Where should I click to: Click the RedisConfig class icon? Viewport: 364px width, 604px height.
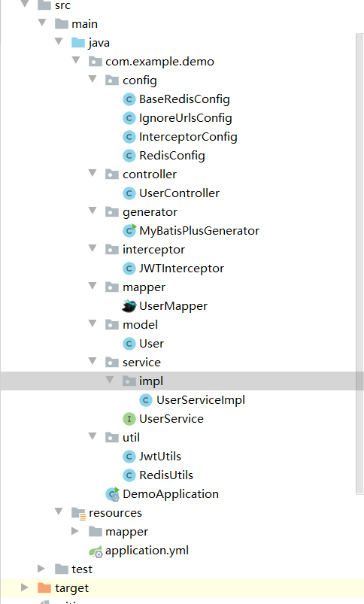tap(129, 156)
